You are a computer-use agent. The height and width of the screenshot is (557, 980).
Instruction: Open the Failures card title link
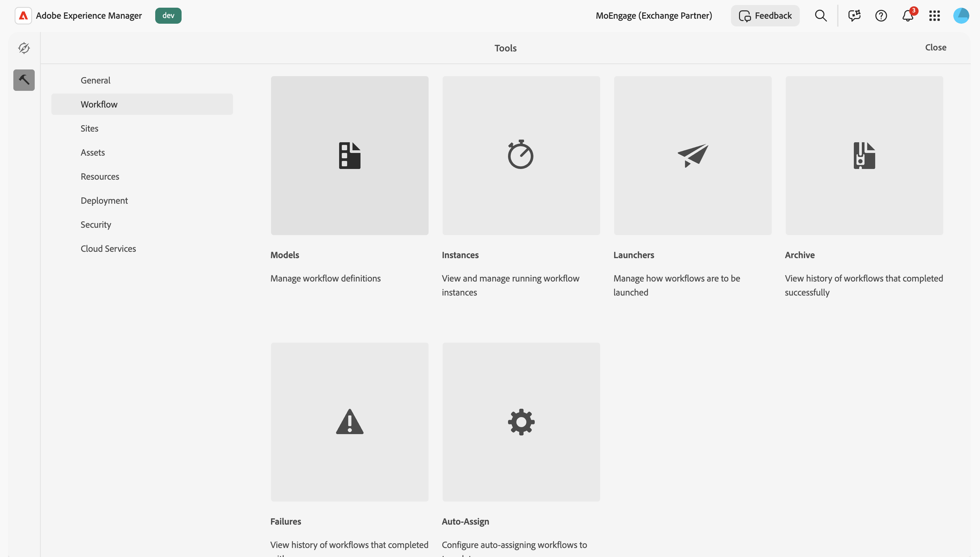[286, 521]
